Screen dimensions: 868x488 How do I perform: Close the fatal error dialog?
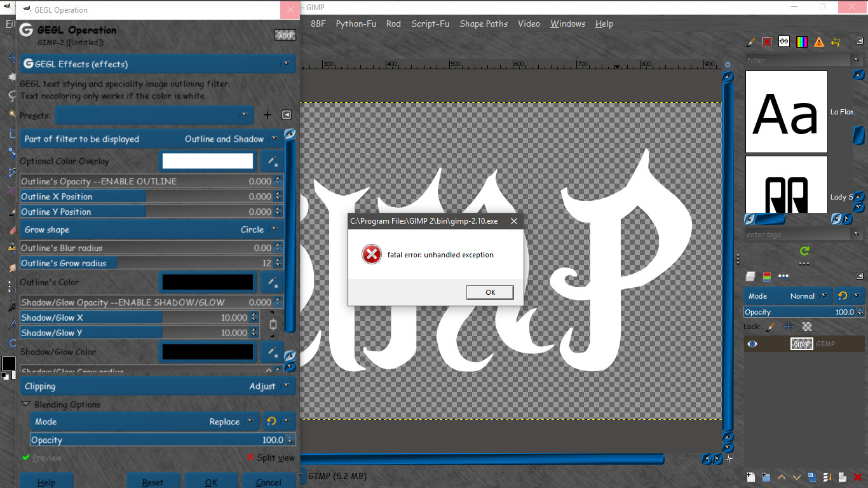pos(513,221)
